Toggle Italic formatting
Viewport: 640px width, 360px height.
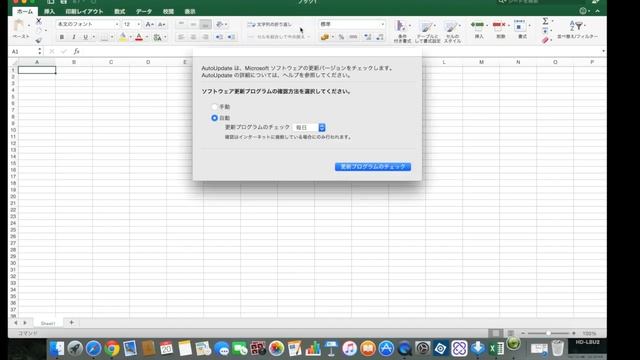[x=73, y=37]
